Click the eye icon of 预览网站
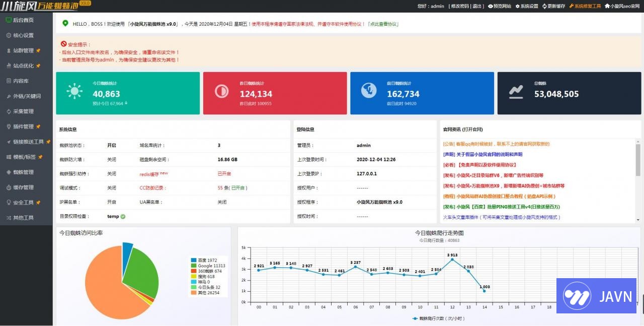 pyautogui.click(x=490, y=6)
